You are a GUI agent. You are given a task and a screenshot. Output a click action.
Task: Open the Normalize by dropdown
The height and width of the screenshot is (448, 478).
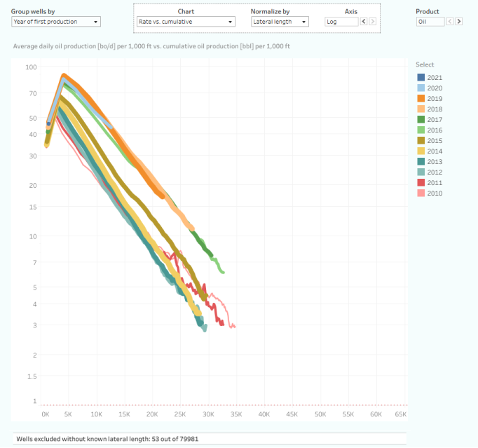coord(280,22)
